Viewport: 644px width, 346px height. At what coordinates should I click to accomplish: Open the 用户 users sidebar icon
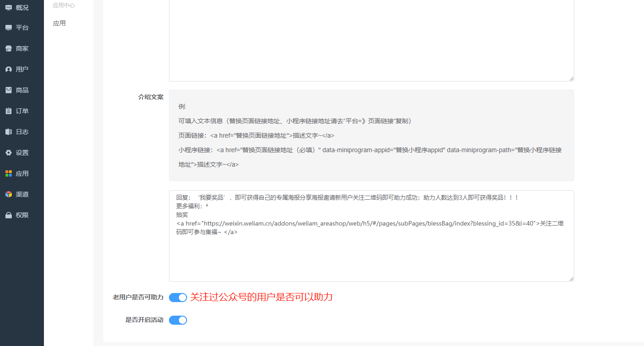coord(9,69)
